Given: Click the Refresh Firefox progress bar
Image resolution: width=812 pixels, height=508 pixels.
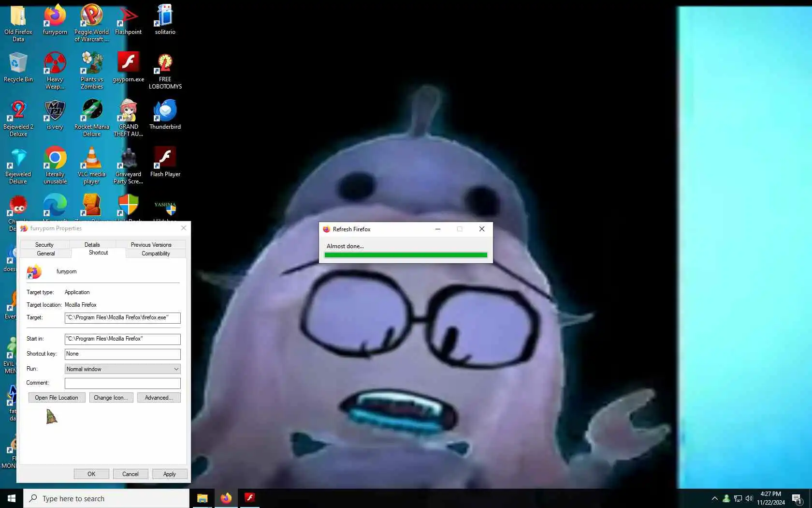Looking at the screenshot, I should (406, 255).
